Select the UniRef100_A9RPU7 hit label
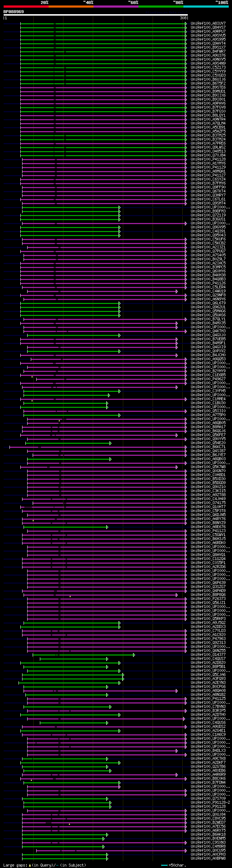Image resolution: width=232 pixels, height=868 pixels. [208, 31]
